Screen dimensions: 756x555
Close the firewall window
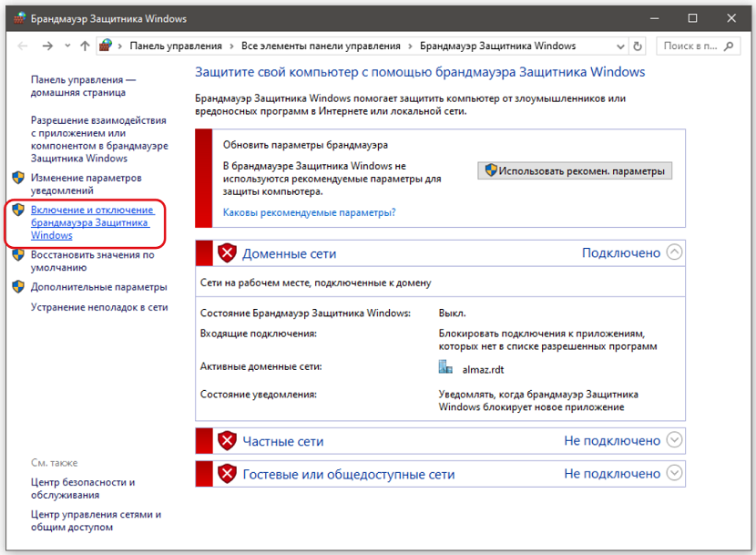[731, 18]
